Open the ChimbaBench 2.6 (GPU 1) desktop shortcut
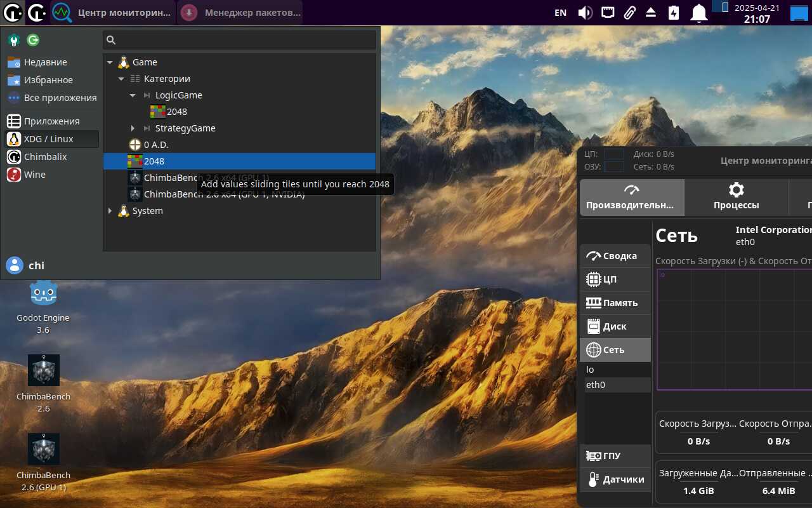This screenshot has height=508, width=812. click(43, 462)
